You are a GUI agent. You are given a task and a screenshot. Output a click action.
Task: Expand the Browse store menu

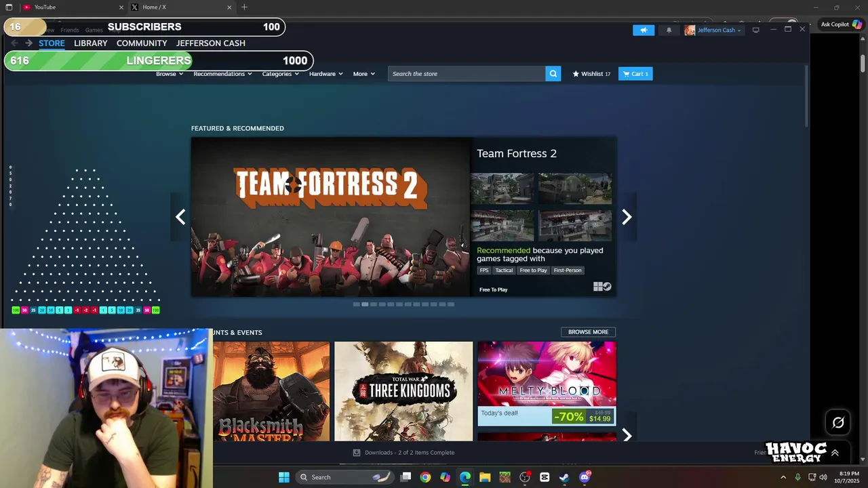pos(170,74)
